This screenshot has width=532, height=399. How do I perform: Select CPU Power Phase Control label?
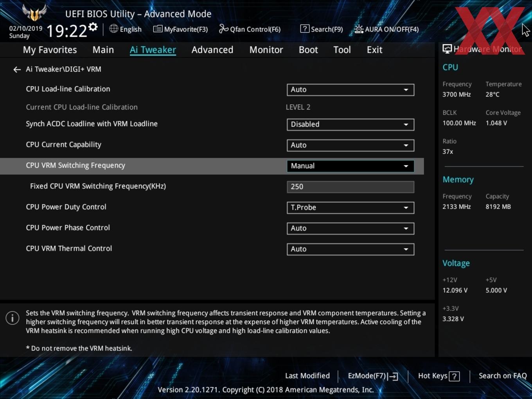68,228
